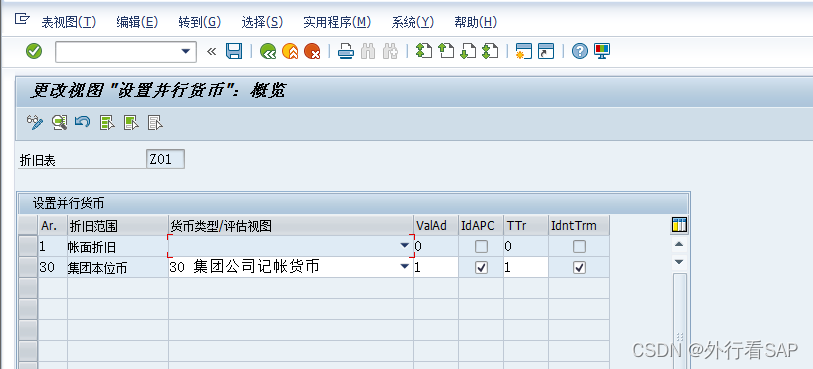The image size is (813, 369).
Task: Open the 选择(S) menu
Action: tap(262, 22)
